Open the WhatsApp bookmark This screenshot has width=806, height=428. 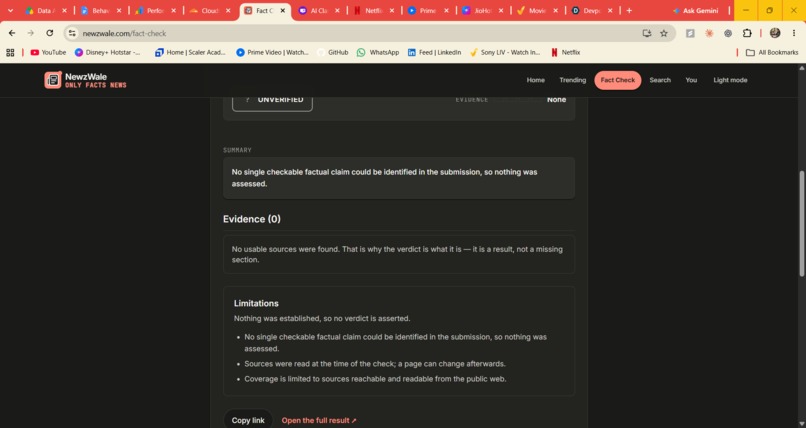coord(378,52)
